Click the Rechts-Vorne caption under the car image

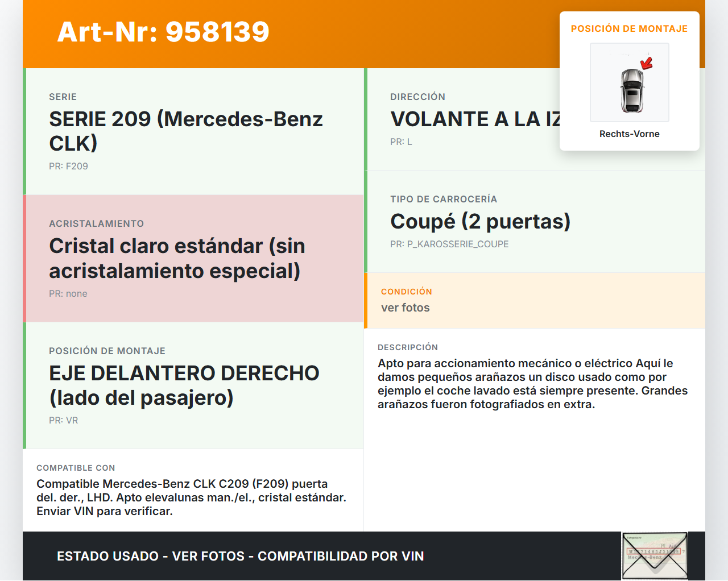pos(630,134)
